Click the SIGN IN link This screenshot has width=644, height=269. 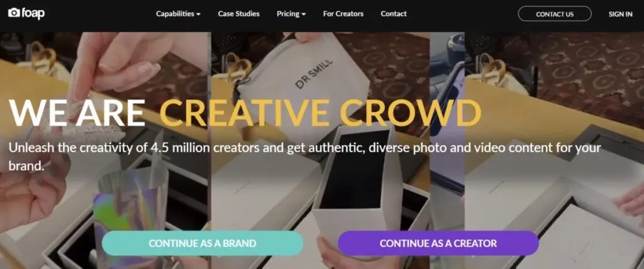620,14
